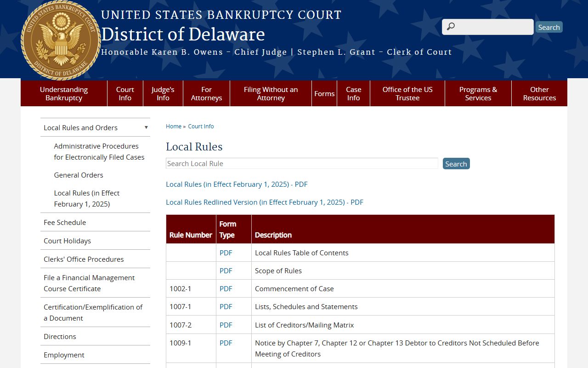Open PDF for Local Rules Table of Contents
Image resolution: width=588 pixels, height=368 pixels.
226,253
